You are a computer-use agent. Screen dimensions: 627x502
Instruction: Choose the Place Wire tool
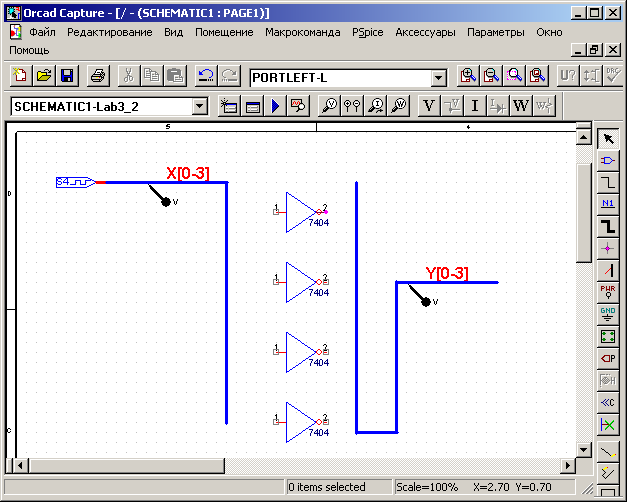[x=608, y=183]
